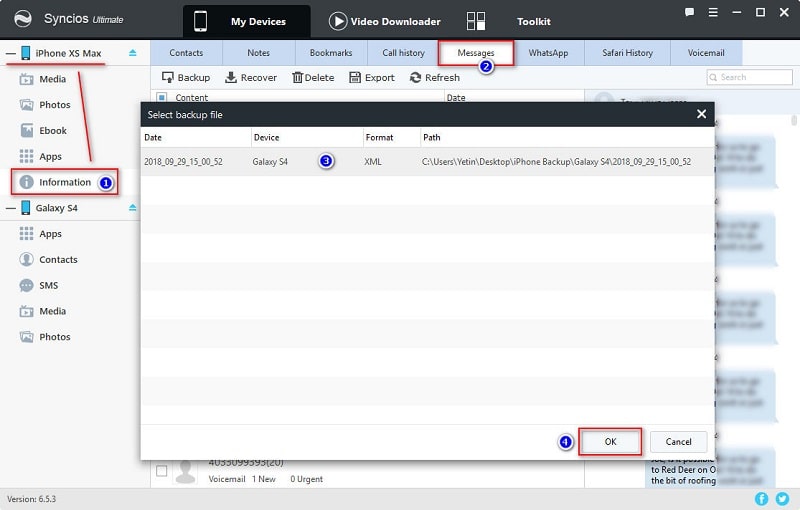Eject the iPhone XS Max device
Image resolution: width=800 pixels, height=510 pixels.
(133, 53)
